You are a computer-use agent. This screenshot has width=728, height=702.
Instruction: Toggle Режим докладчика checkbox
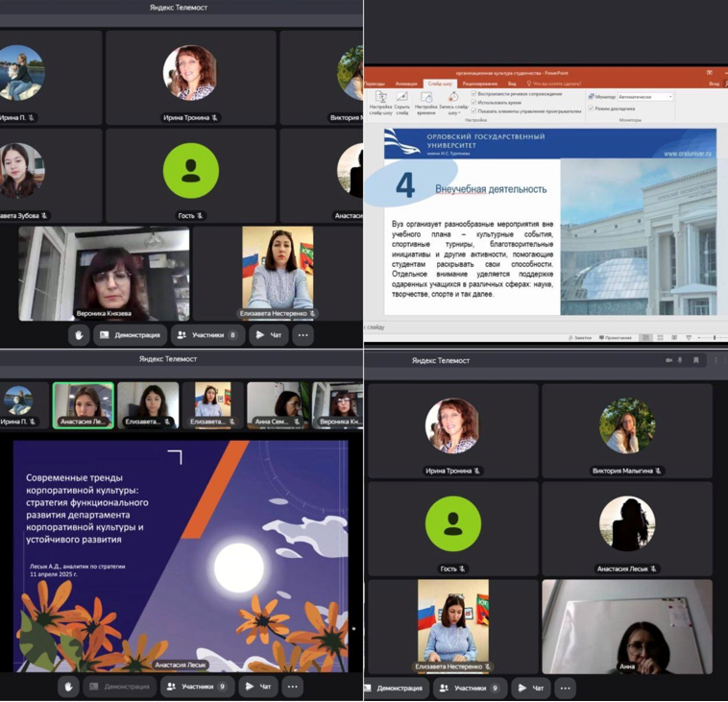pos(592,109)
